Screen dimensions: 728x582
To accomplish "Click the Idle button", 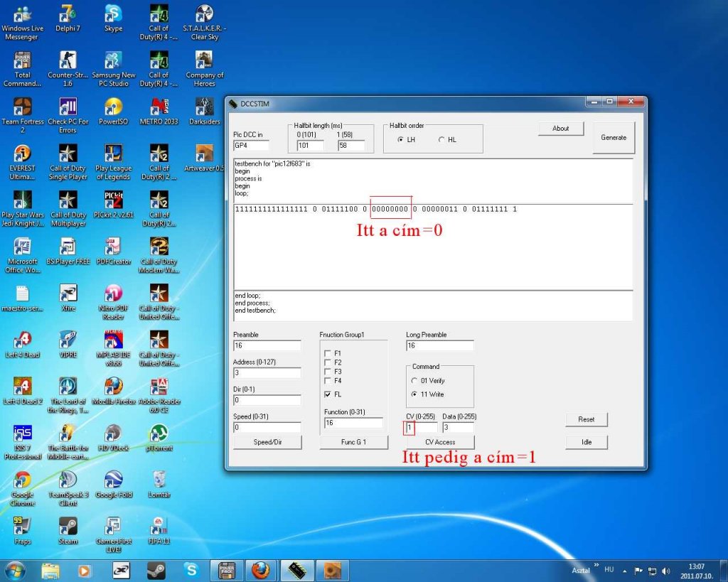I will click(587, 442).
